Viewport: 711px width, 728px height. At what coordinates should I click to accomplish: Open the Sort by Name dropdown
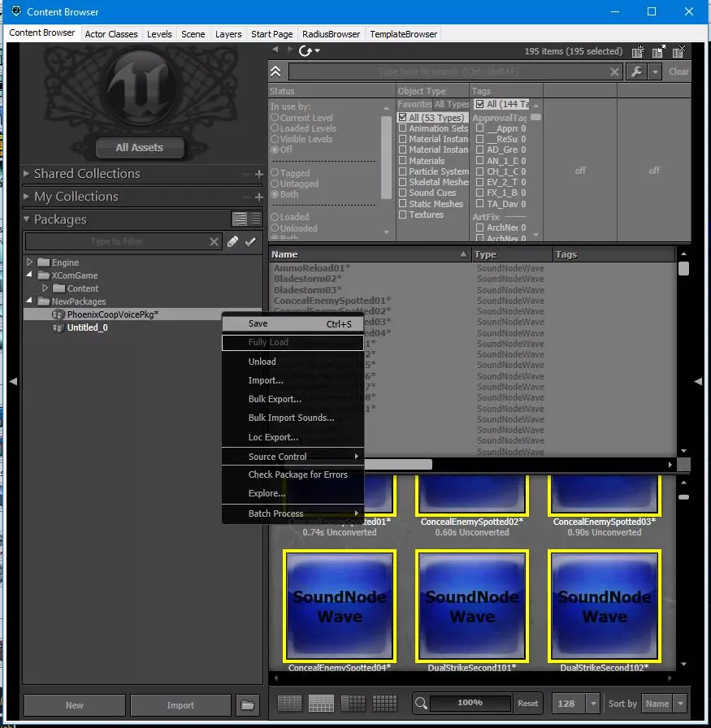click(663, 704)
